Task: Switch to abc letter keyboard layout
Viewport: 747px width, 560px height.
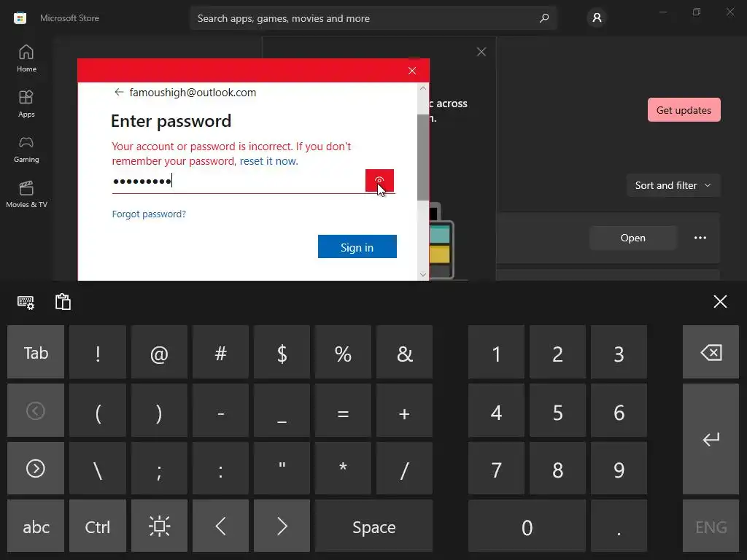Action: [x=36, y=526]
